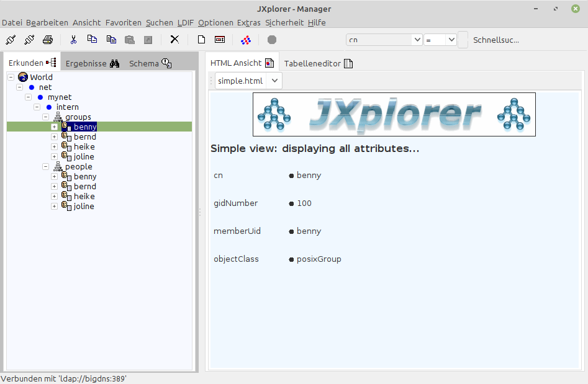Viewport: 588px width, 384px height.
Task: Click the red-blue Refresh tree icon
Action: pos(246,40)
